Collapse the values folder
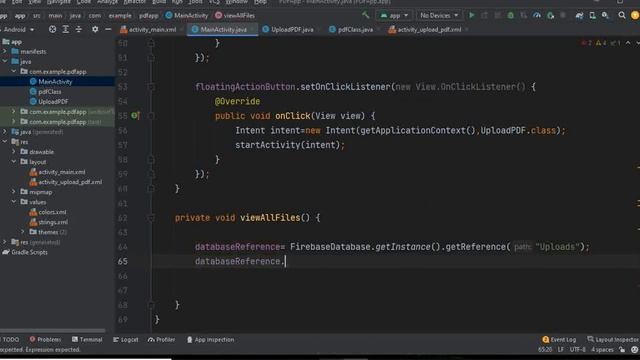The image size is (640, 360). (x=14, y=202)
